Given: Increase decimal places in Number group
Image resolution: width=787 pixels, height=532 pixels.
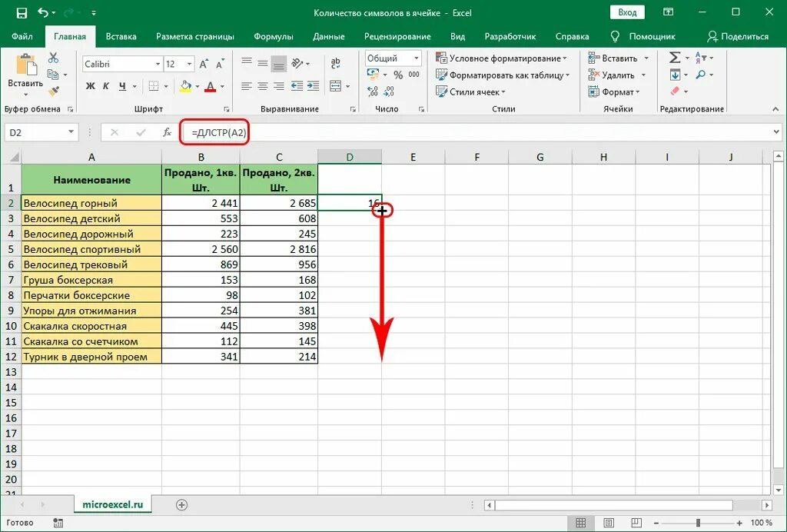Looking at the screenshot, I should (x=373, y=91).
